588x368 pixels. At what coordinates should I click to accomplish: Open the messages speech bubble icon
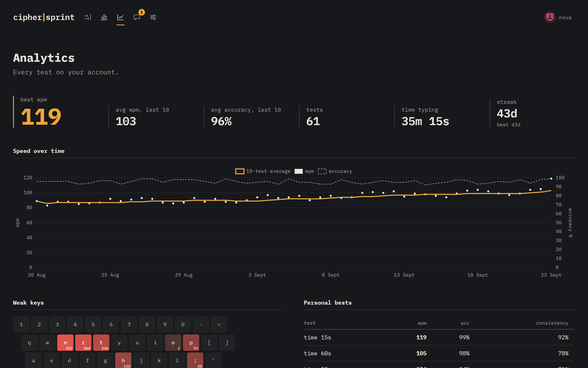[137, 17]
